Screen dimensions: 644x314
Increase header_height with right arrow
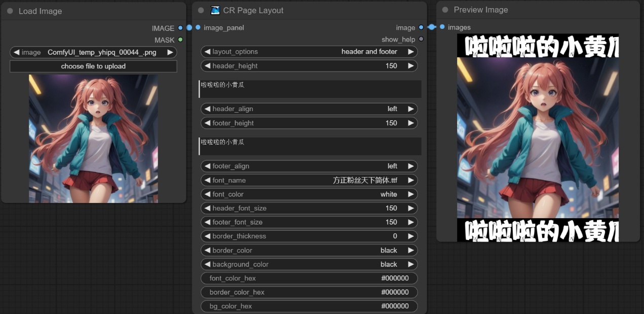[411, 66]
